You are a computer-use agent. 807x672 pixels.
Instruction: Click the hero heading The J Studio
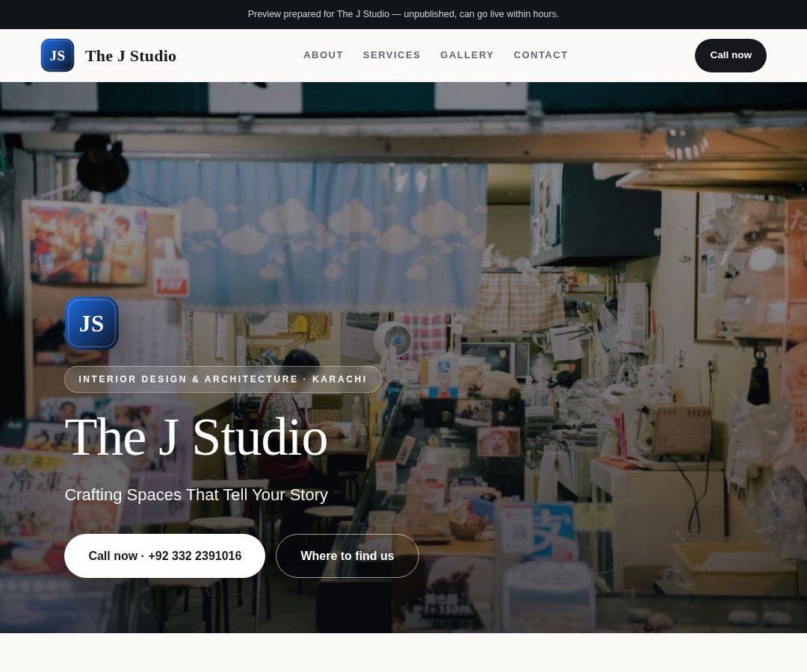(196, 437)
